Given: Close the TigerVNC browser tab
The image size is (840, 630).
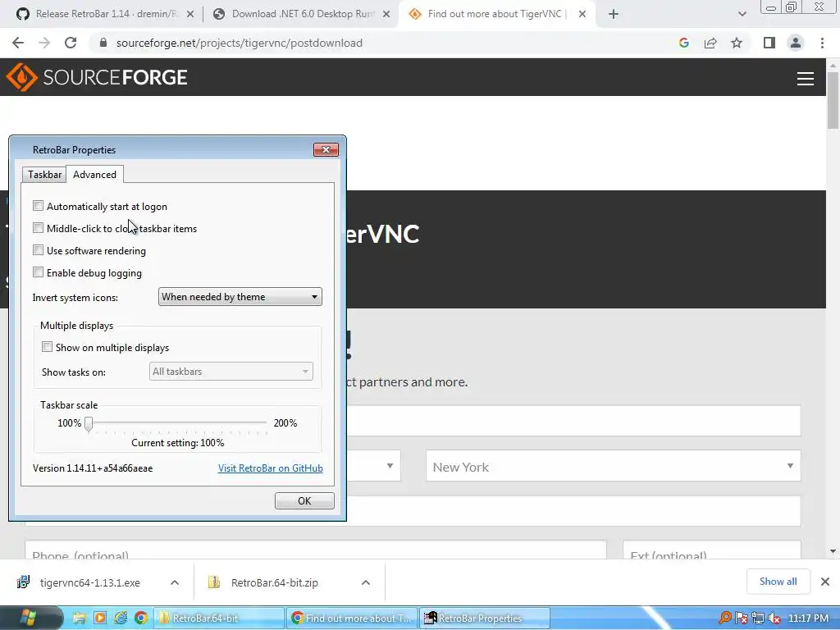Looking at the screenshot, I should (x=582, y=15).
